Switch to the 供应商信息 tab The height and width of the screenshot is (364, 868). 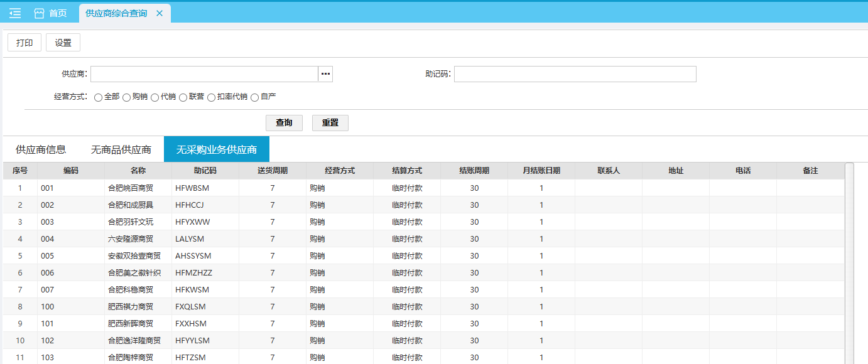tap(41, 149)
